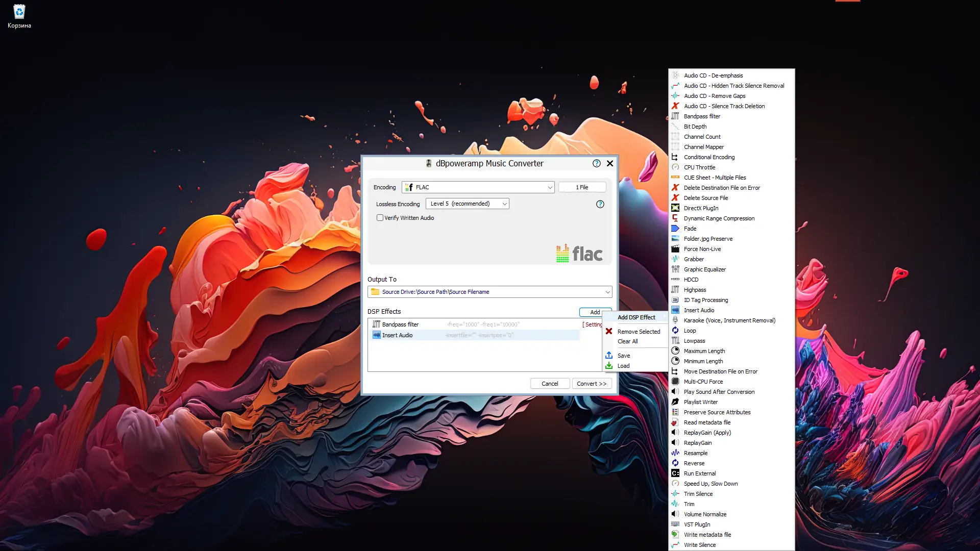The height and width of the screenshot is (551, 980).
Task: Select Volume Normalize from the effects list
Action: click(x=705, y=514)
